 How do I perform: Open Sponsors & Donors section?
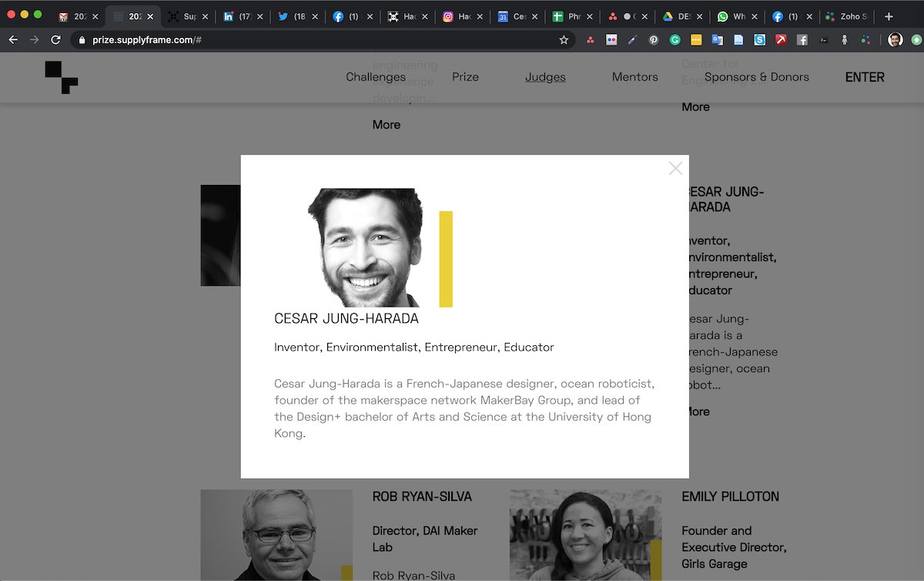[757, 77]
